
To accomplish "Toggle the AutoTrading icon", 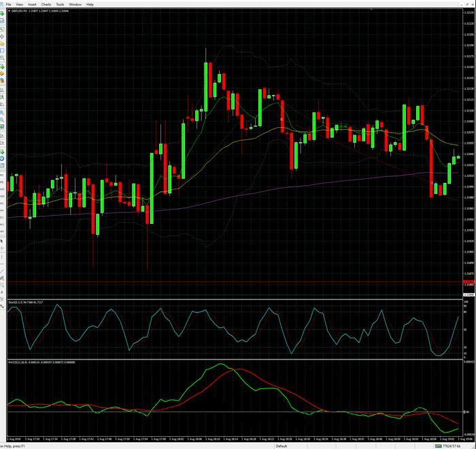I will click(x=2, y=81).
